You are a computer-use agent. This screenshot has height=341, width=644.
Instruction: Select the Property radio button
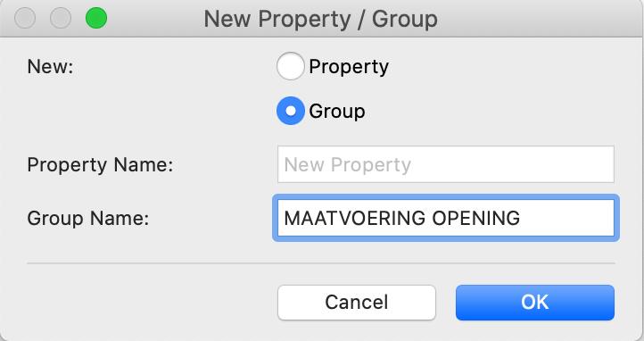coord(291,66)
